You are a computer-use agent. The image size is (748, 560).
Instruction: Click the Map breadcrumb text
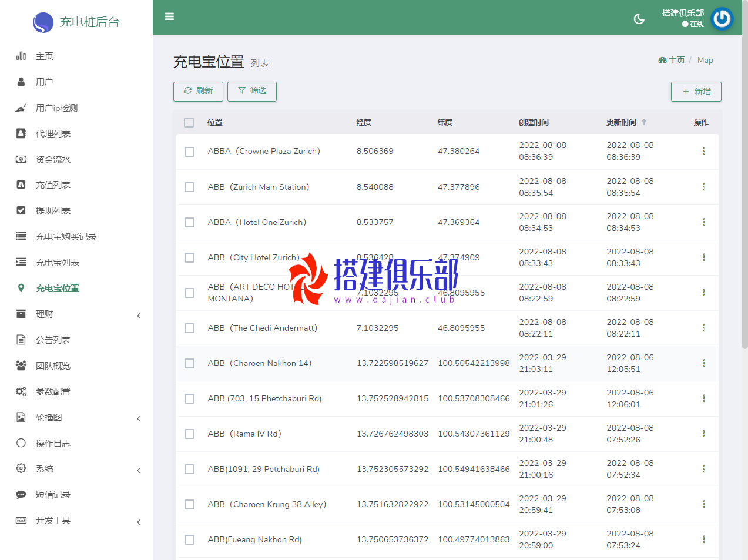(x=705, y=60)
